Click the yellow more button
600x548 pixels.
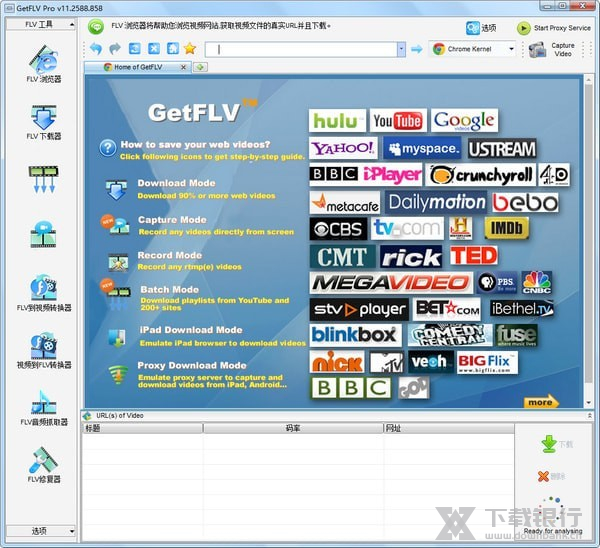tap(539, 402)
